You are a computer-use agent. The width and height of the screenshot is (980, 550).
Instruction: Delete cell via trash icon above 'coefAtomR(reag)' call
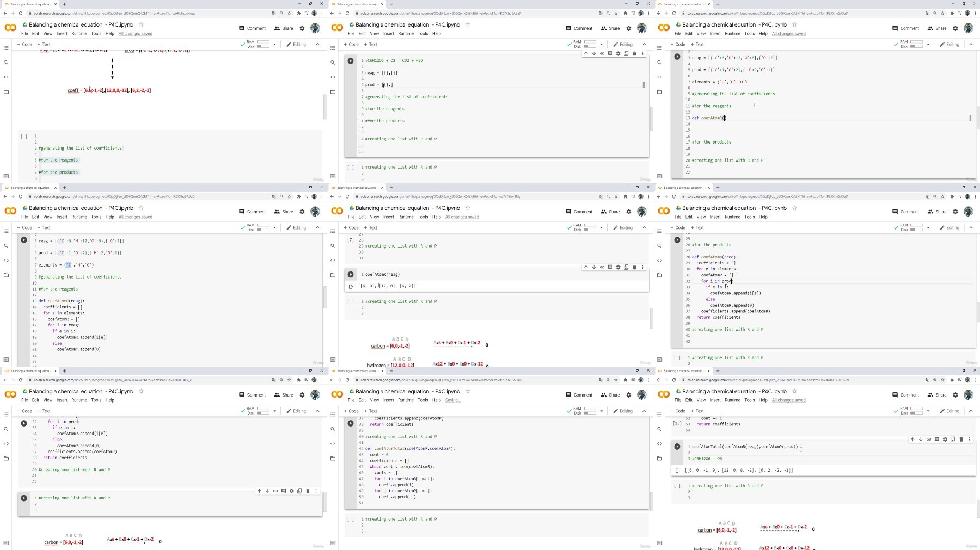point(634,267)
